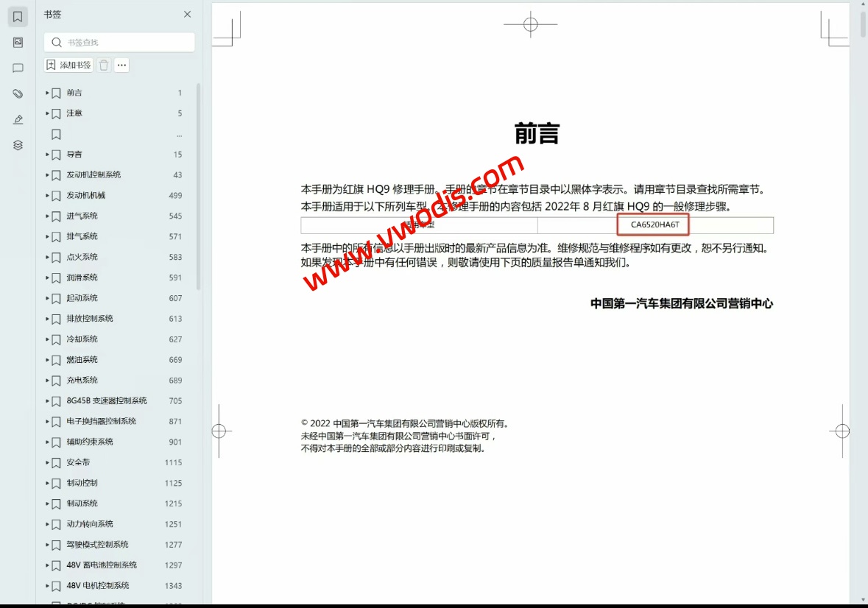Go to the 驾驶模式控制系统 bookmark
The image size is (868, 608).
coord(97,545)
